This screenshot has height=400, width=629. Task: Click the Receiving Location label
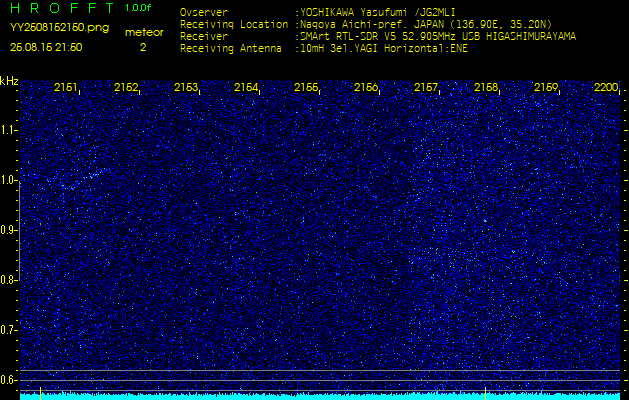234,24
